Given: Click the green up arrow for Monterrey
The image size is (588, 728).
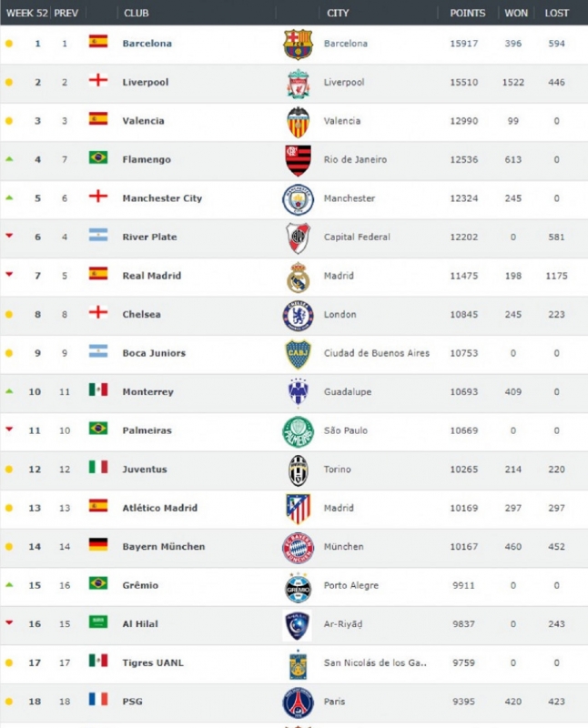Looking at the screenshot, I should 9,391.
